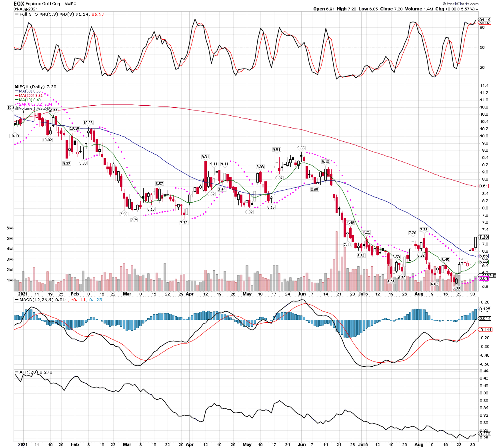Click the -0.50 MACD axis label

(x=484, y=364)
